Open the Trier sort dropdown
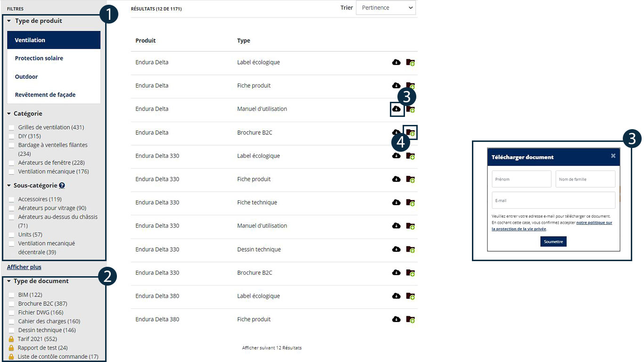Screen dimensions: 644x362 [x=386, y=8]
